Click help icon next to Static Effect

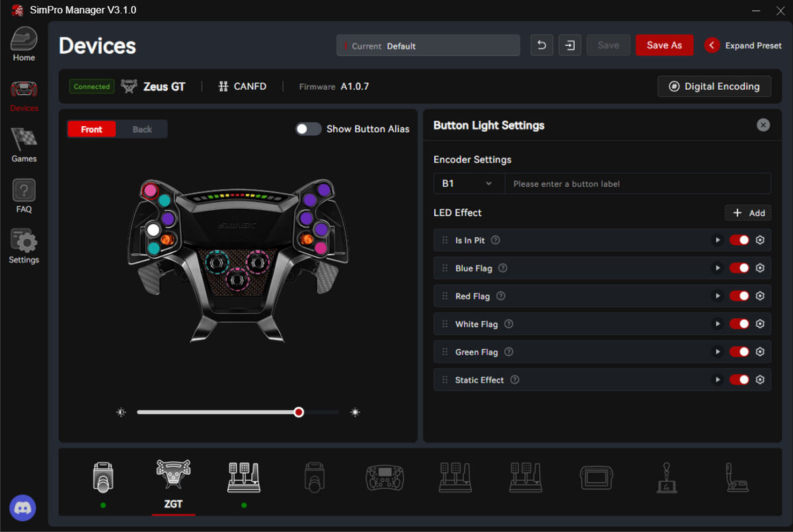coord(515,380)
